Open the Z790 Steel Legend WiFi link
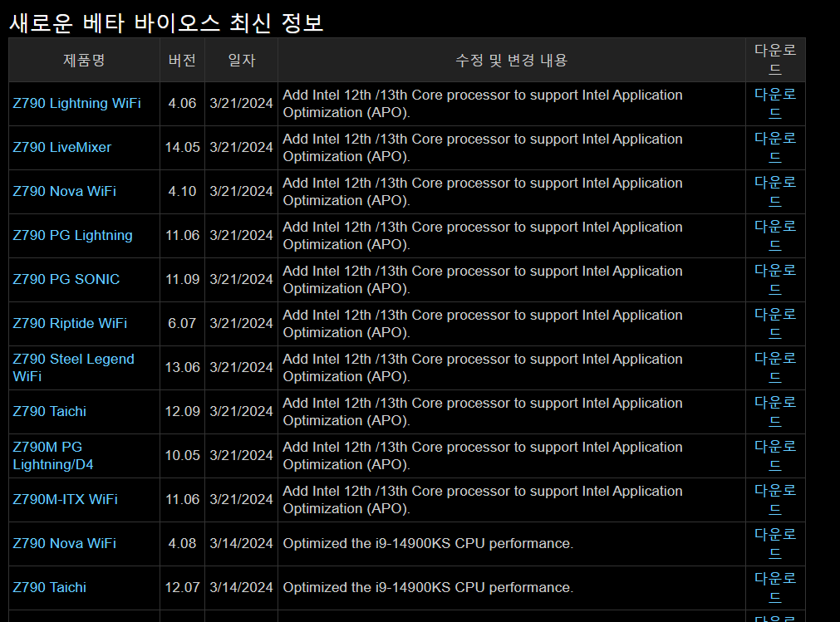This screenshot has width=840, height=622. [73, 368]
